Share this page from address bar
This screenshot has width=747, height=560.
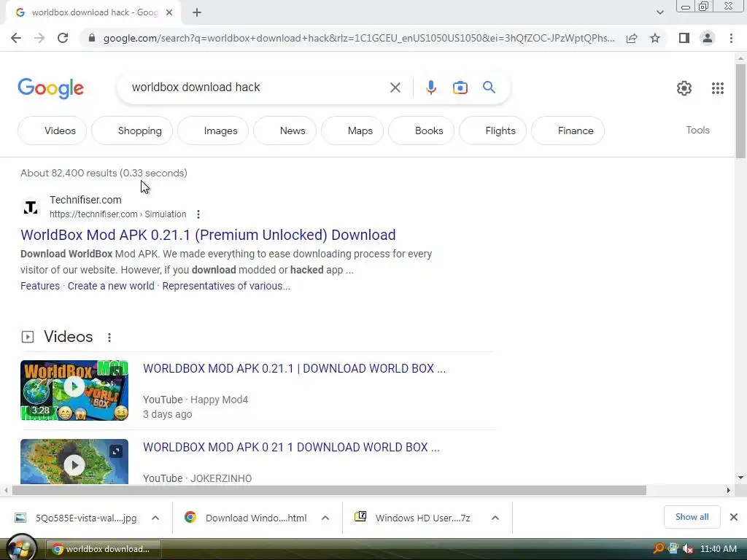coord(632,38)
